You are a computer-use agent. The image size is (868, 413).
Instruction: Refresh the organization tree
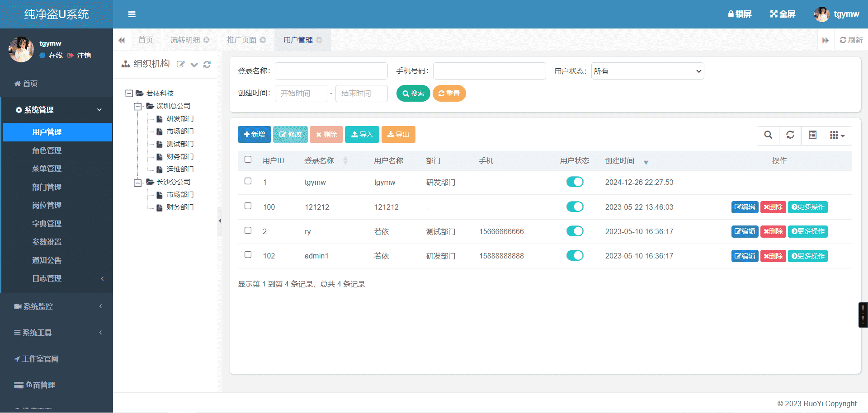207,65
